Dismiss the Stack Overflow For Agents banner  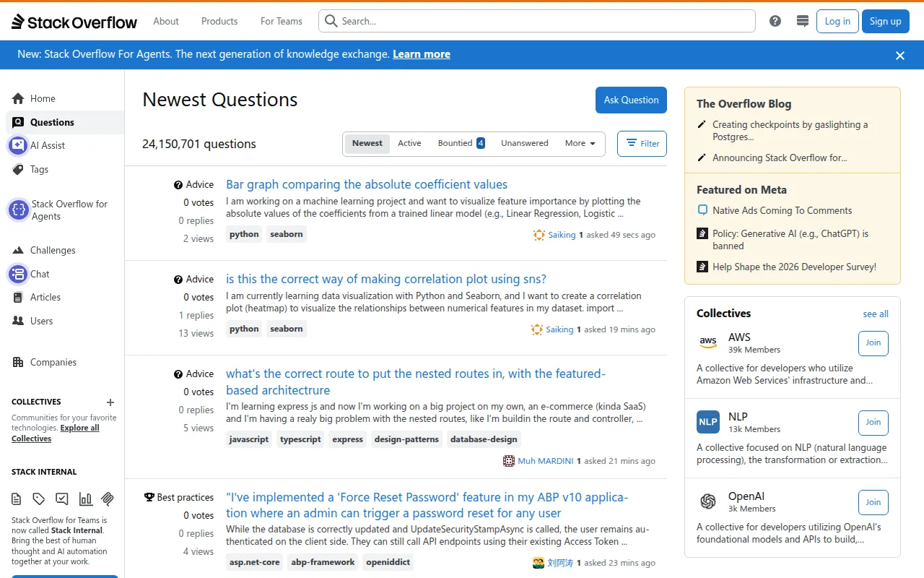coord(900,56)
